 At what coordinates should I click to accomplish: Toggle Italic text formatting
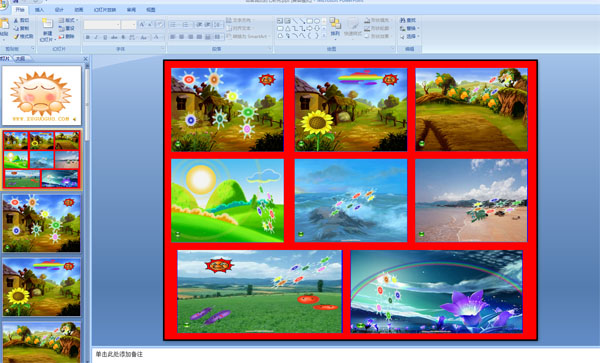(96, 37)
